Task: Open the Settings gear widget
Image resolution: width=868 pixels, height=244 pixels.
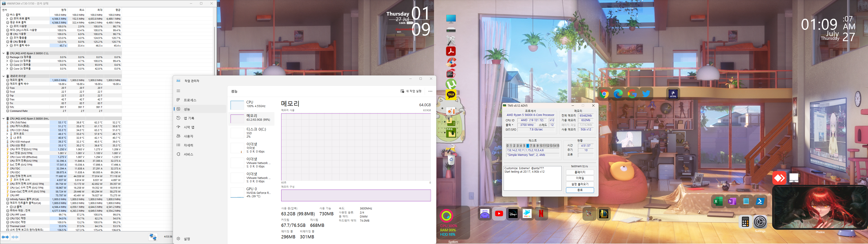Action: click(x=760, y=222)
